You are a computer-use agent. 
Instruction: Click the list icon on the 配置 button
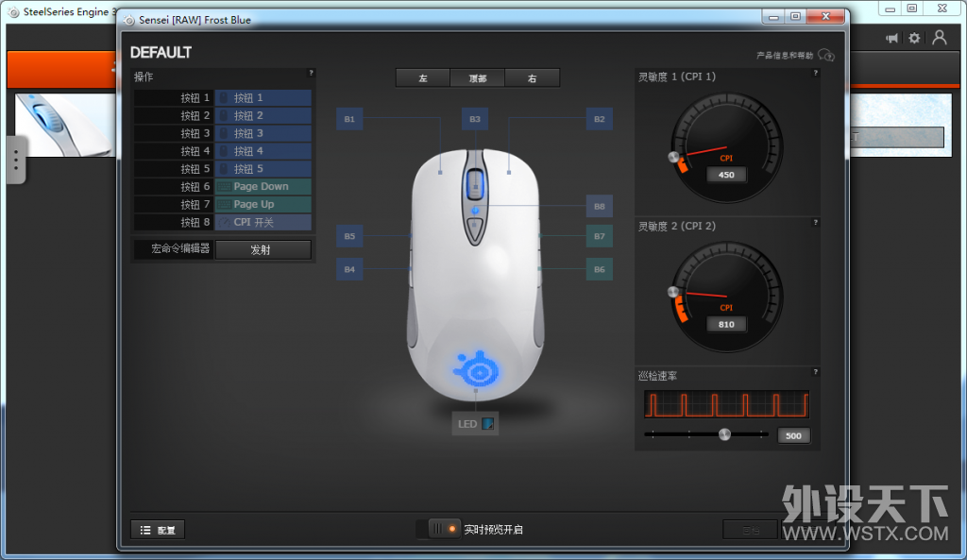pyautogui.click(x=144, y=529)
